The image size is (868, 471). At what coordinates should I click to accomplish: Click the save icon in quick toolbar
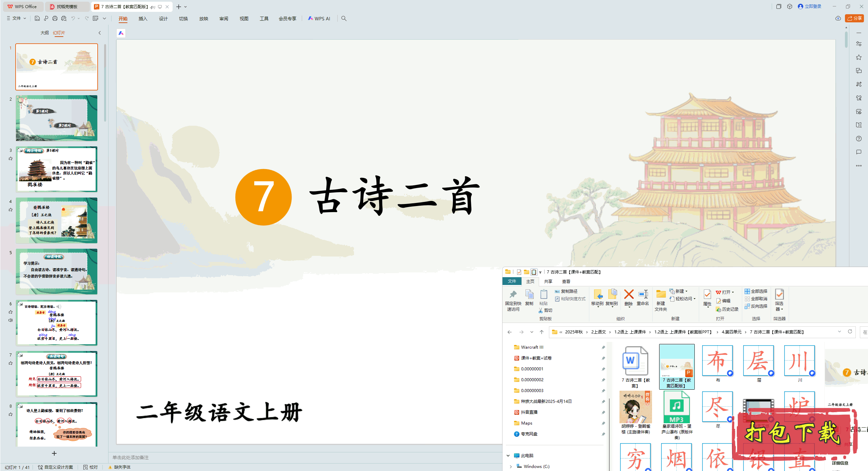[37, 18]
